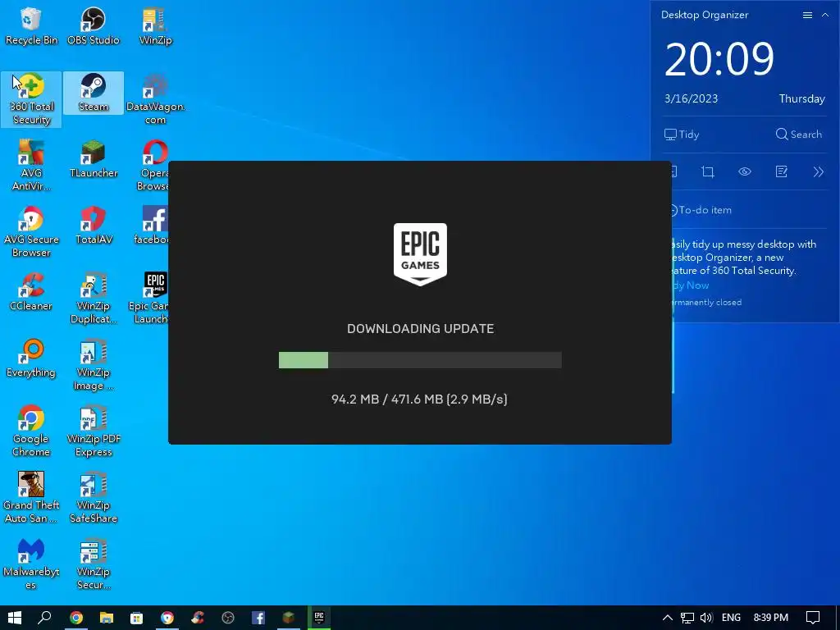Open the Desktop Organizer hamburger menu
The width and height of the screenshot is (840, 630).
click(807, 15)
